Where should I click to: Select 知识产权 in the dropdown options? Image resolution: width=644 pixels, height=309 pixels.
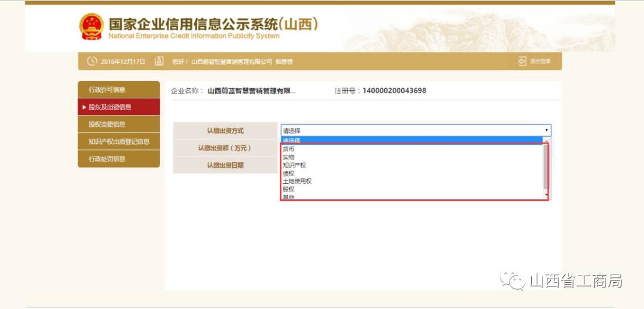coord(294,165)
